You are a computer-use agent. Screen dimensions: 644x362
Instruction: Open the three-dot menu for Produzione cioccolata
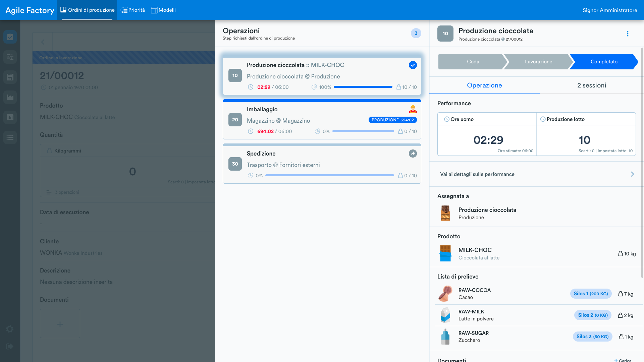pos(628,34)
